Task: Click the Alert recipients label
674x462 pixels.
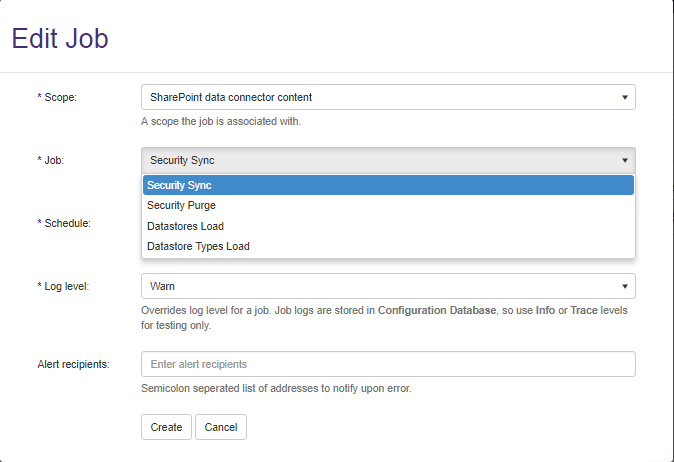Action: [x=73, y=364]
